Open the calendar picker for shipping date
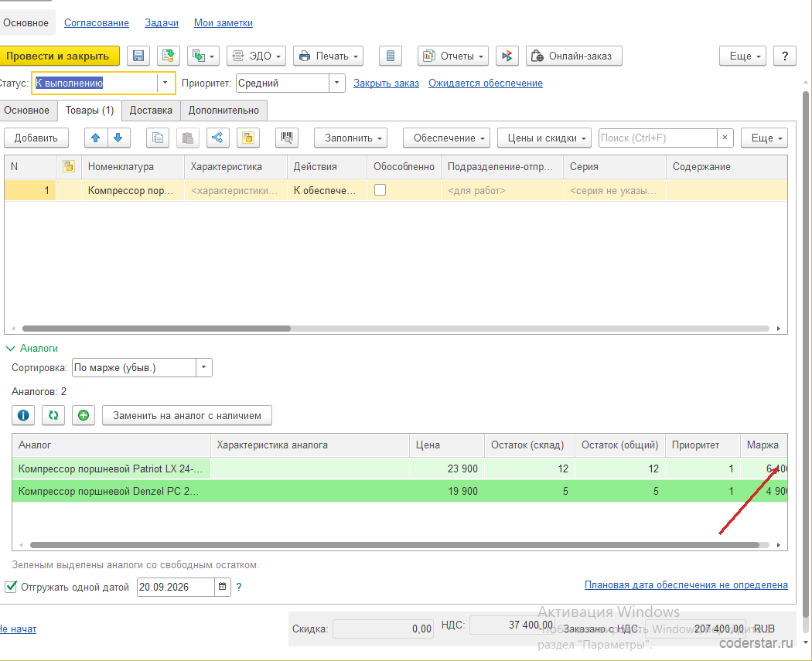 222,587
